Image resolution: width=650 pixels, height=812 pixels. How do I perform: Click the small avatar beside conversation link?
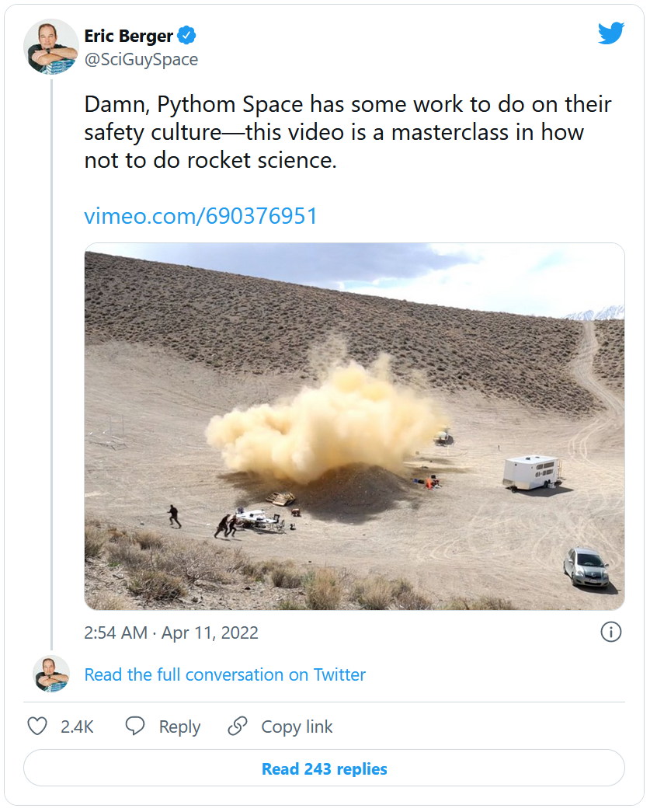pyautogui.click(x=51, y=674)
